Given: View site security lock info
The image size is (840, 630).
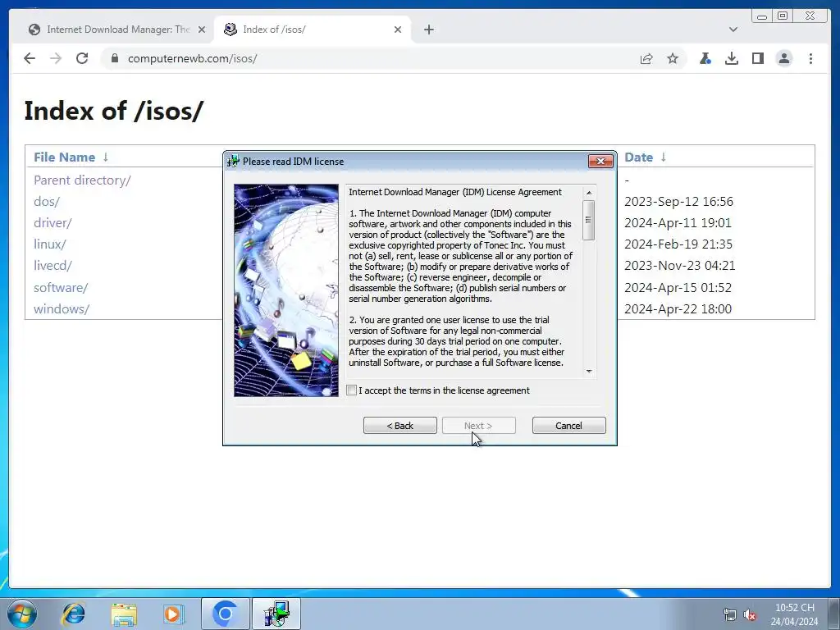Looking at the screenshot, I should point(114,58).
